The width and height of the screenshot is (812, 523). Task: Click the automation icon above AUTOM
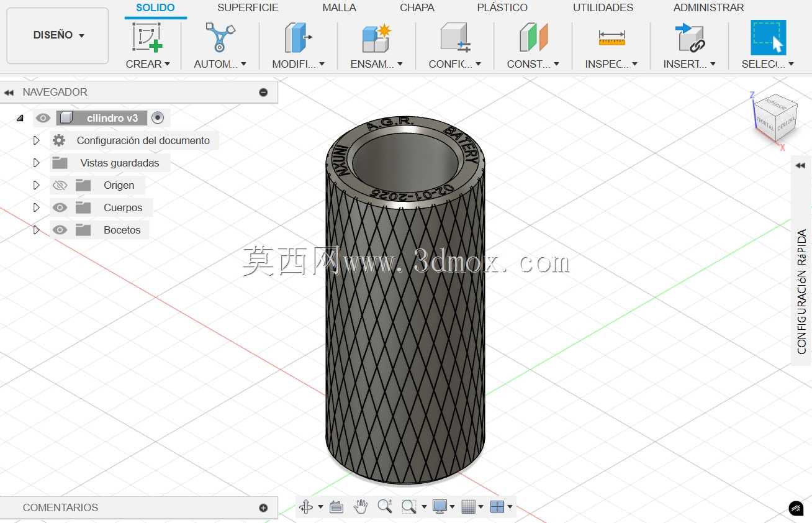coord(220,37)
